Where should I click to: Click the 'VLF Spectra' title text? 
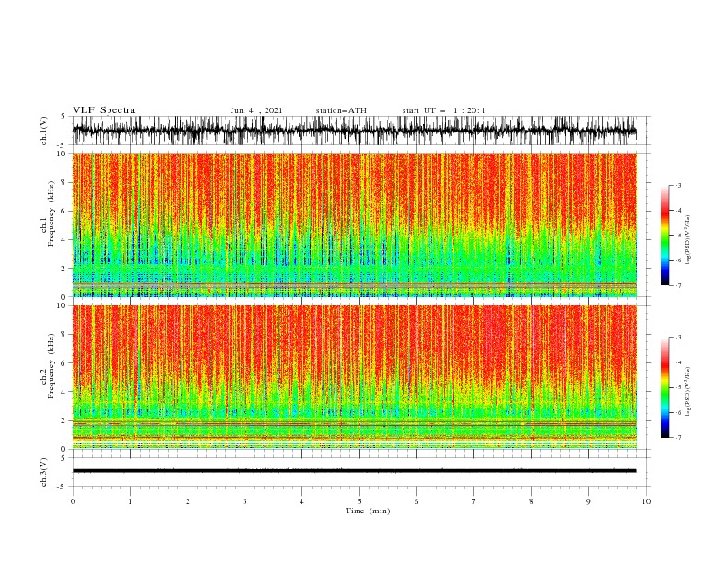coord(104,110)
